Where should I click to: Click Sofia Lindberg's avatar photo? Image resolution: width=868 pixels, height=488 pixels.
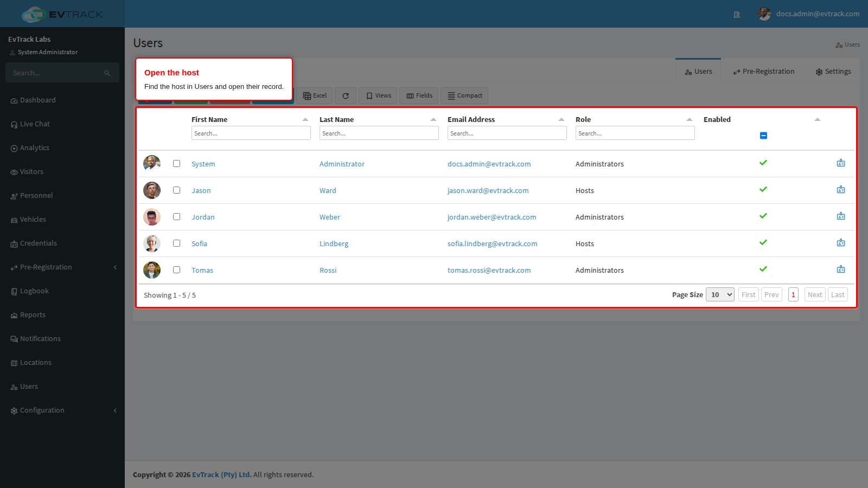[x=152, y=243]
